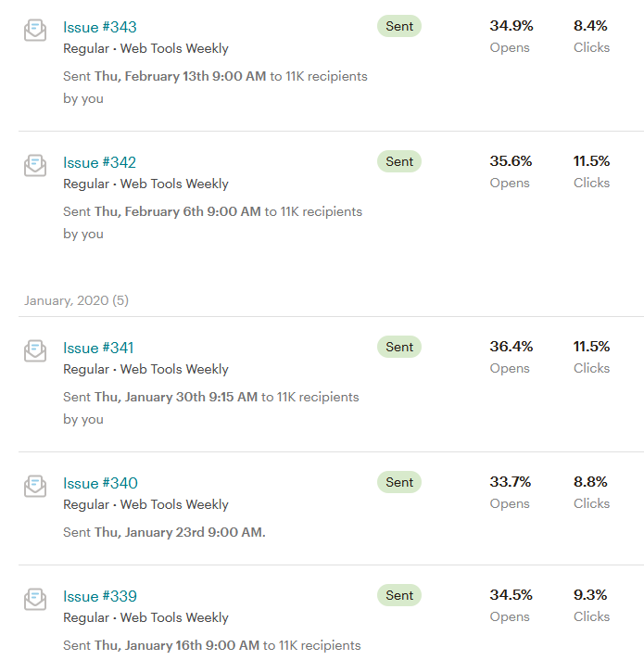Open the Issue #340 campaign link
644x660 pixels.
click(100, 483)
